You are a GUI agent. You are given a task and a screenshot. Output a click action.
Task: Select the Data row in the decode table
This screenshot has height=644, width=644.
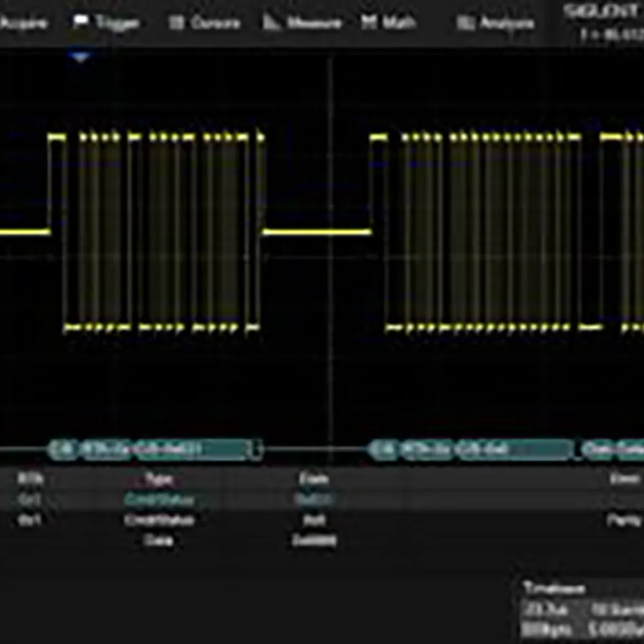tap(158, 540)
